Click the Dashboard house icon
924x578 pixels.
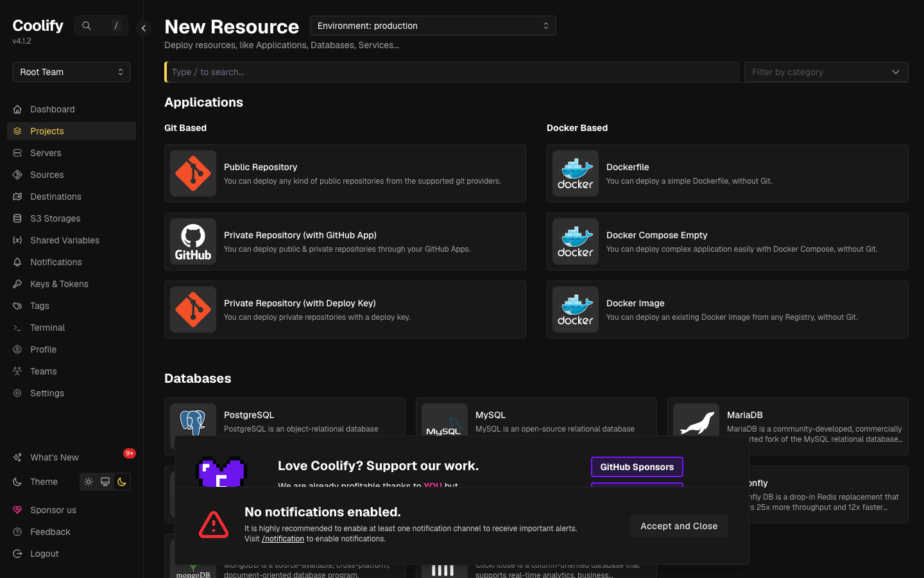tap(17, 109)
